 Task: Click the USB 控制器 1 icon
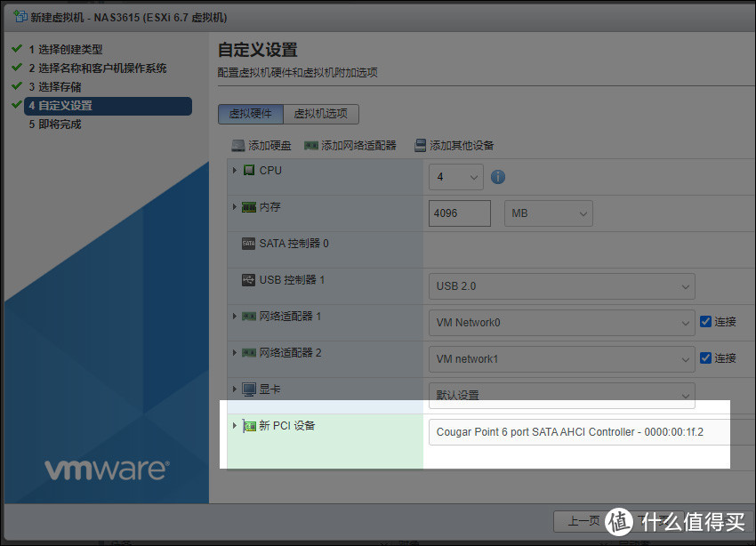(248, 280)
